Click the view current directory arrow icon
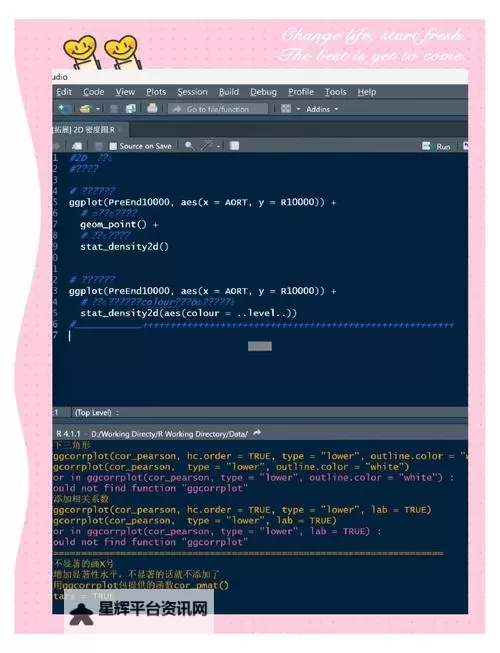Screen dimensions: 500x653 [257, 433]
